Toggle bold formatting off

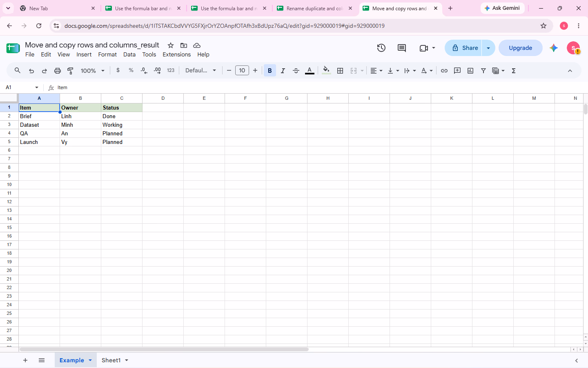pyautogui.click(x=270, y=71)
